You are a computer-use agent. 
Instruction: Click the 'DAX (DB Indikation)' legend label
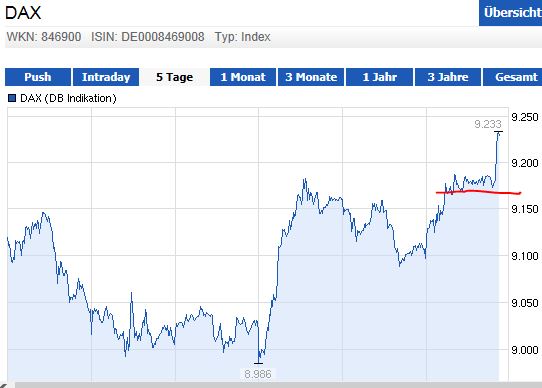coord(68,98)
